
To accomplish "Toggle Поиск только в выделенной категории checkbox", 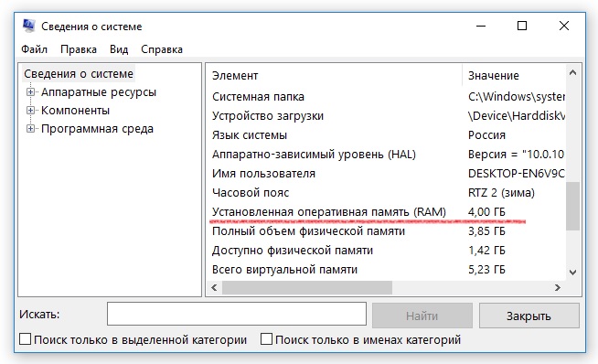I will point(26,339).
